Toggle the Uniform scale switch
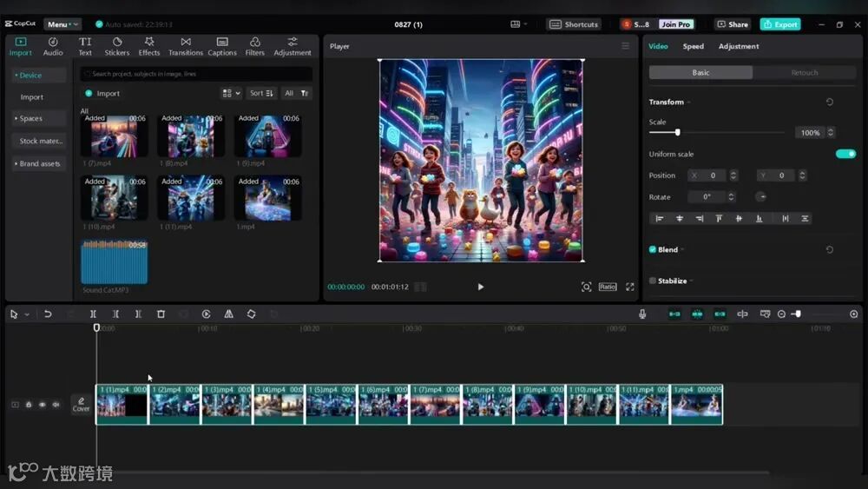Viewport: 868px width, 489px height. point(845,154)
